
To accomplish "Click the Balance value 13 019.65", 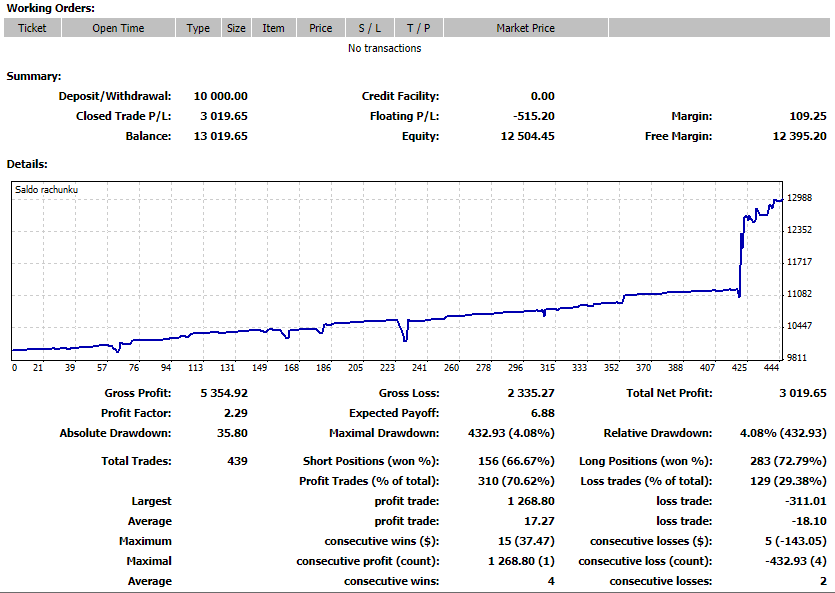I will (x=220, y=136).
